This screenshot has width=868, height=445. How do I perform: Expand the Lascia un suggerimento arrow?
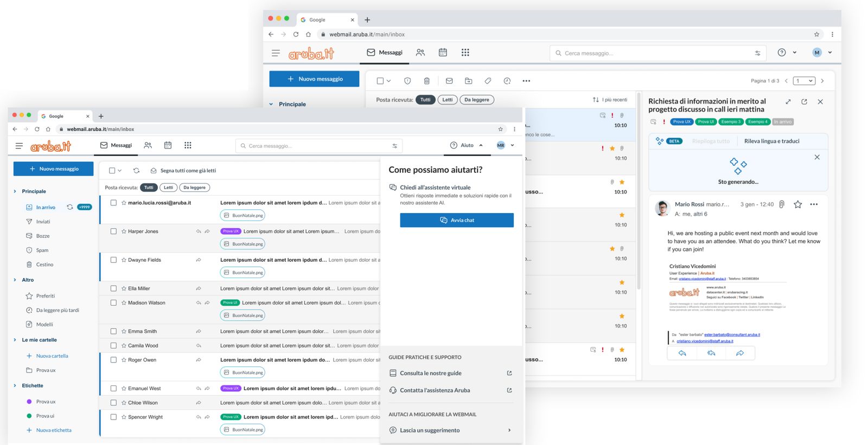point(509,430)
